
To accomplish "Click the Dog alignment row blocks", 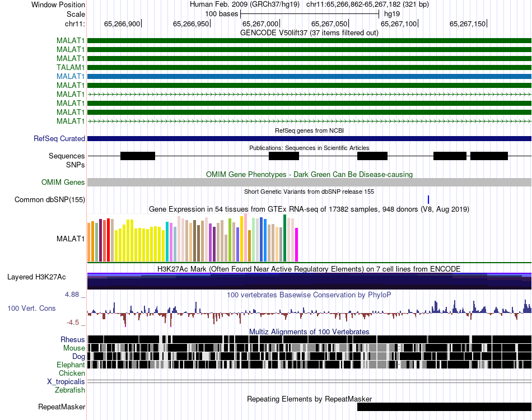I will 310,356.
